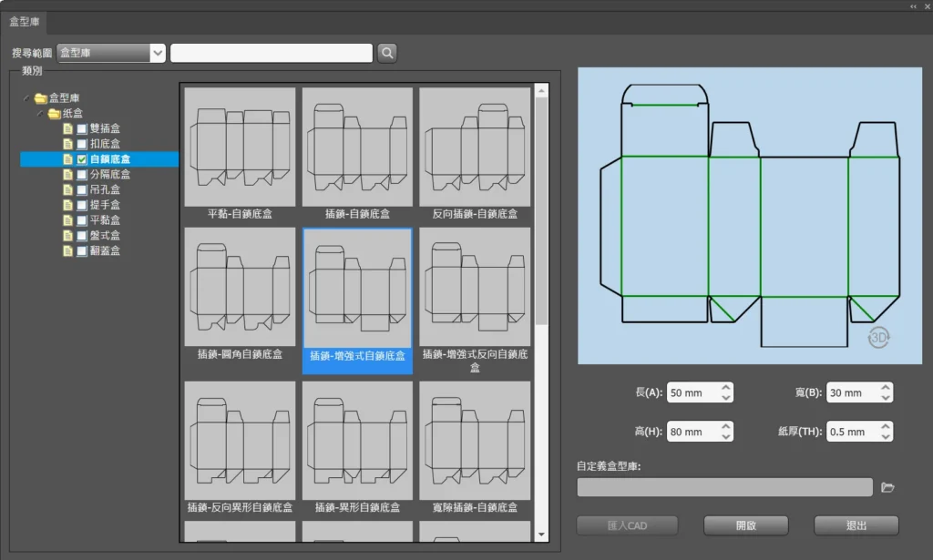The width and height of the screenshot is (933, 560).
Task: Click the browse folder icon for custom library
Action: coord(887,488)
